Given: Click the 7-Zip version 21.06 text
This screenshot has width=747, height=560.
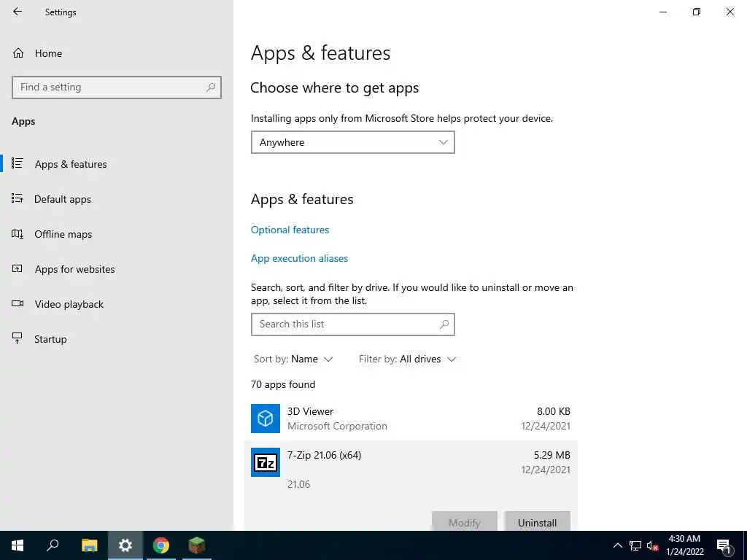Looking at the screenshot, I should pos(298,484).
